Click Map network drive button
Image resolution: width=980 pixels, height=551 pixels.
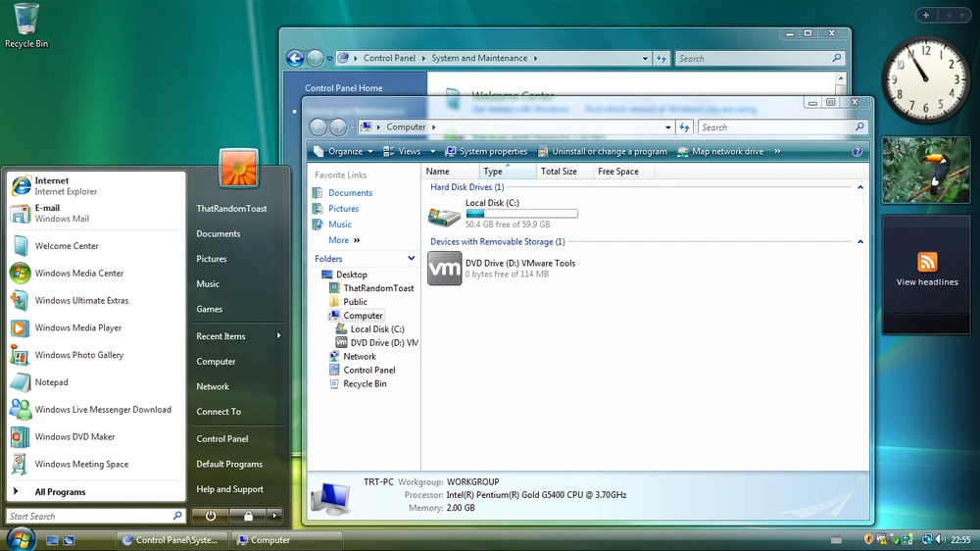coord(719,152)
